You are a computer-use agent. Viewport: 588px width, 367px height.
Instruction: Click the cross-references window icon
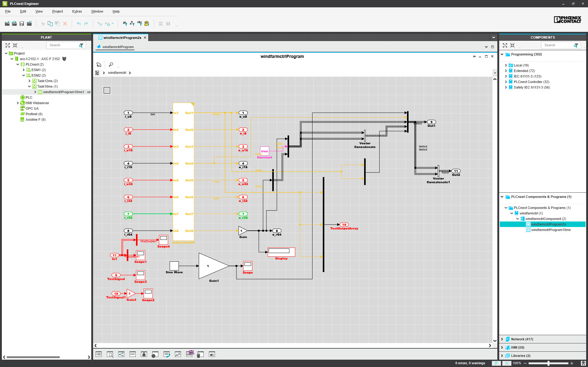(121, 354)
